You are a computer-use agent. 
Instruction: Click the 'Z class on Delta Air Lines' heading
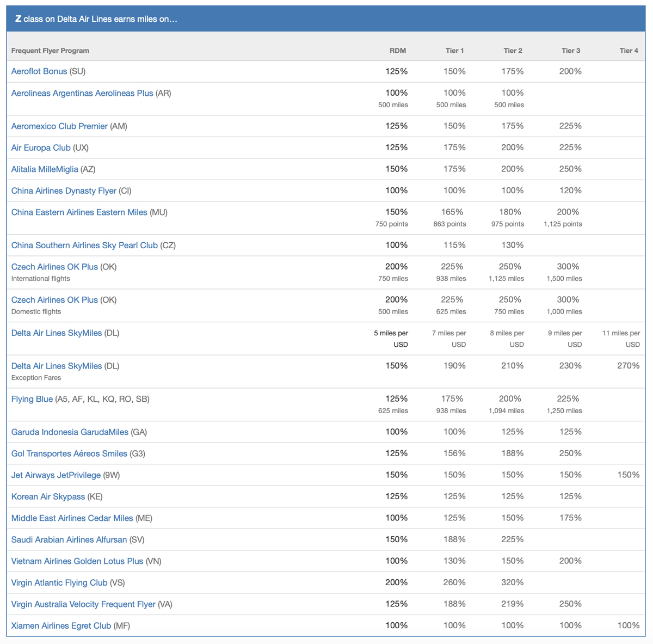pos(96,19)
